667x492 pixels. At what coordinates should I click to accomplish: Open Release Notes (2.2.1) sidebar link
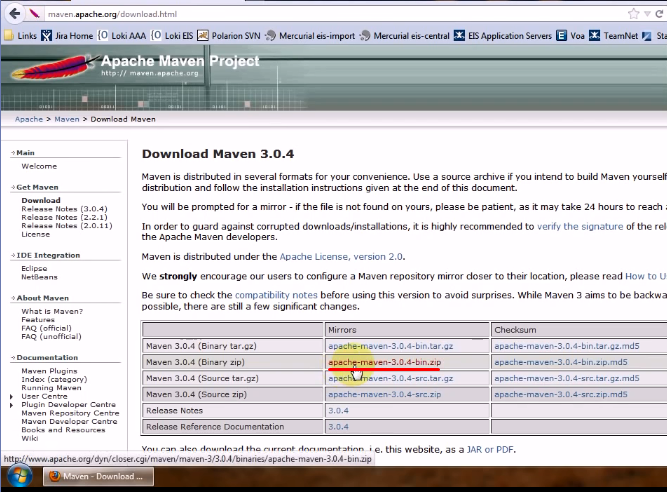point(64,217)
